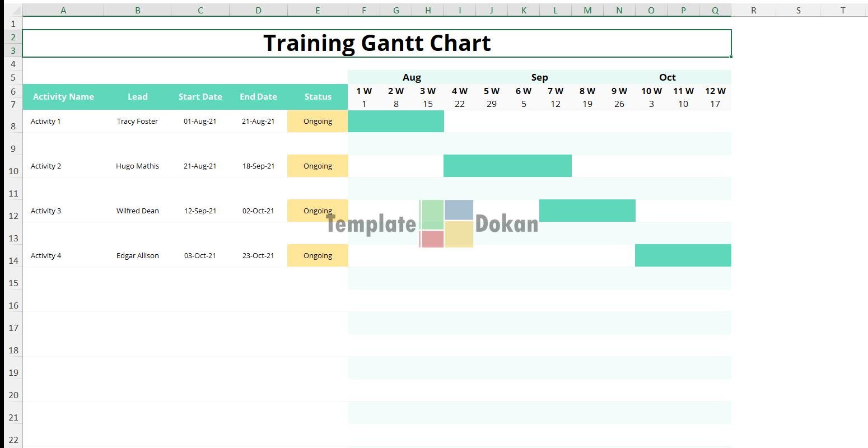Select the Edgar Allison lead cell

pos(137,255)
